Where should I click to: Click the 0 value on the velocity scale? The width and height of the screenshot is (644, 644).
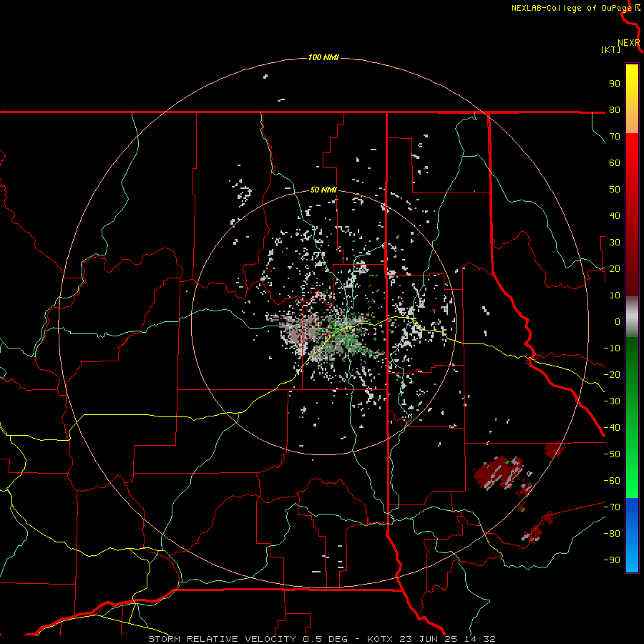click(618, 321)
